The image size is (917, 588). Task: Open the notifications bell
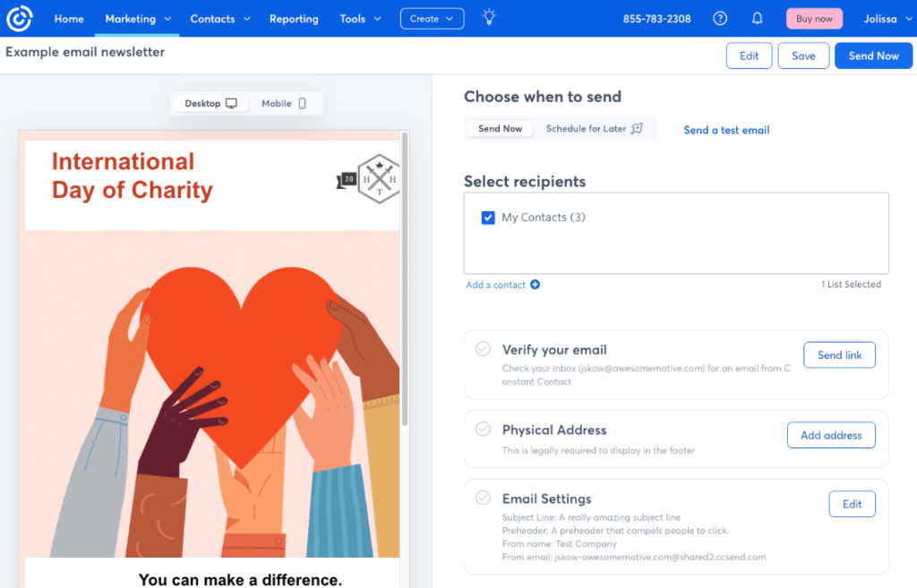pyautogui.click(x=757, y=18)
